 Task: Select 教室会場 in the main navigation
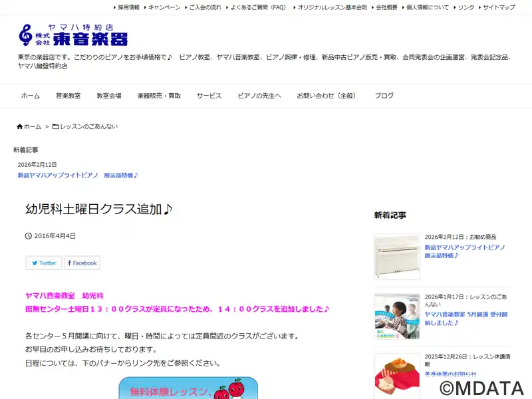[109, 96]
